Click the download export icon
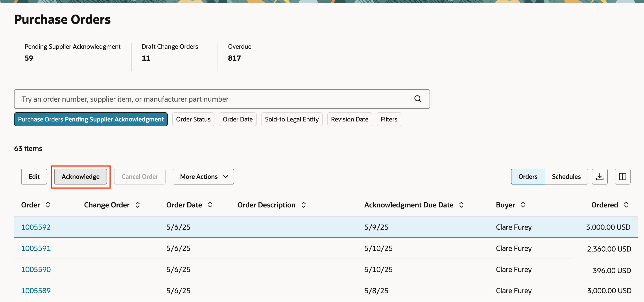This screenshot has width=644, height=302. point(599,177)
